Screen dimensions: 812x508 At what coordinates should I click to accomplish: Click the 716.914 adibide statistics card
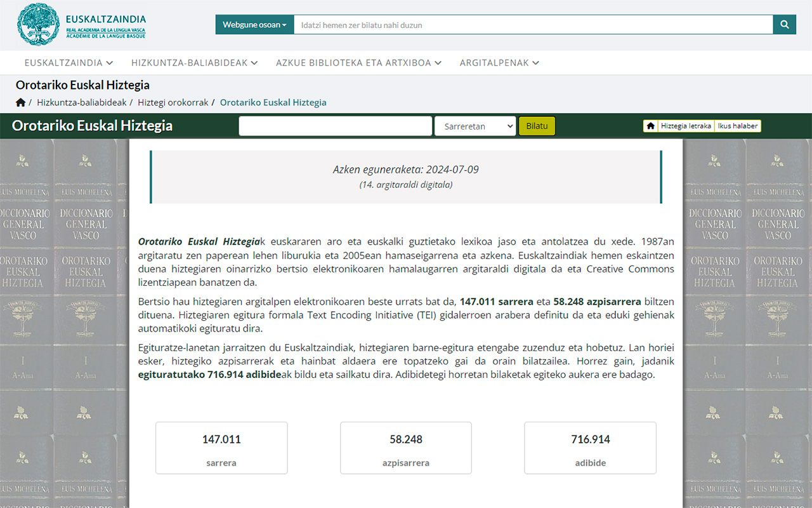pos(590,448)
